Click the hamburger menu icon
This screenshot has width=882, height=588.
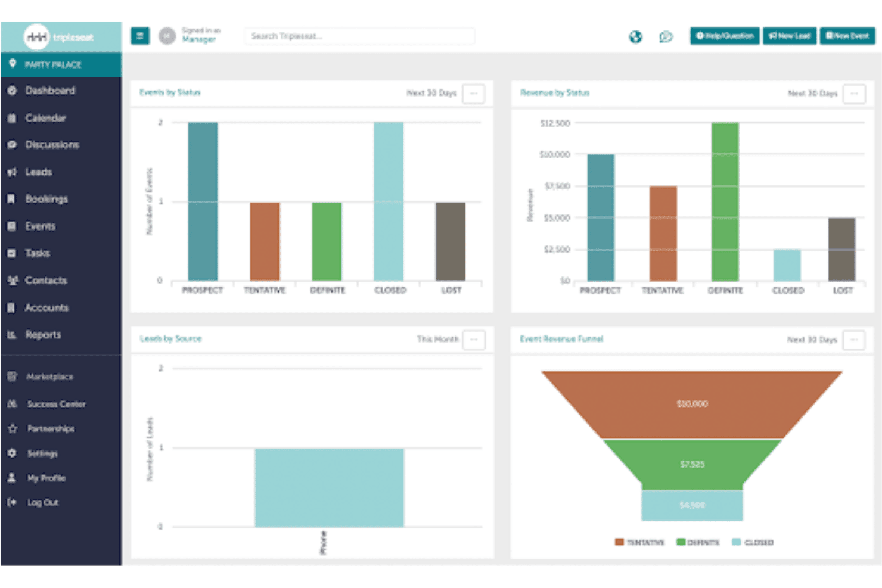tap(139, 36)
